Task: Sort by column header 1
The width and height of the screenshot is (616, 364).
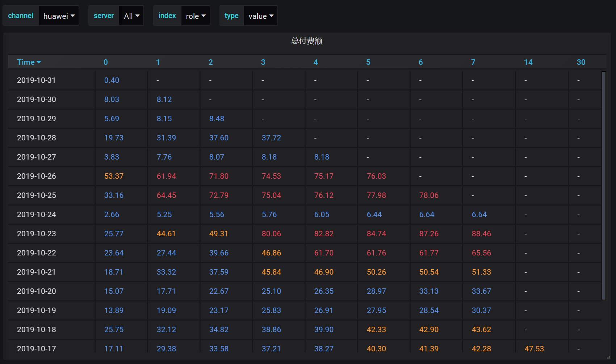Action: (x=158, y=62)
